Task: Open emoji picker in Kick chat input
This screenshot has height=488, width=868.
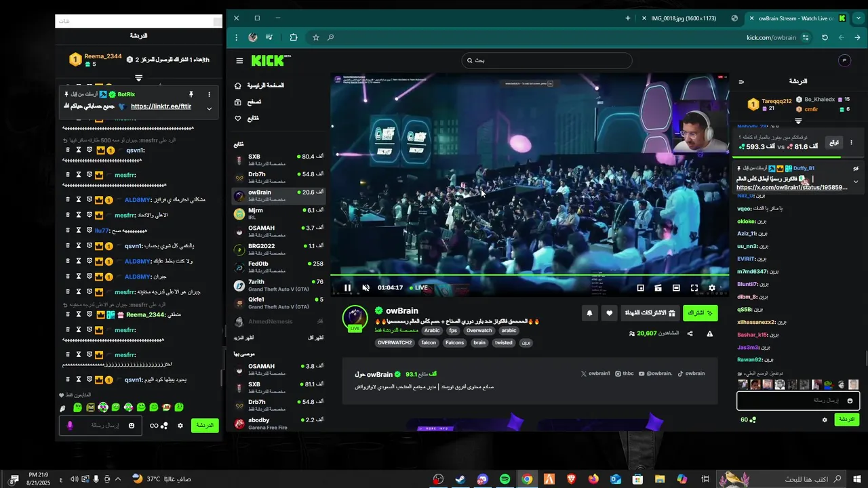Action: (x=850, y=401)
